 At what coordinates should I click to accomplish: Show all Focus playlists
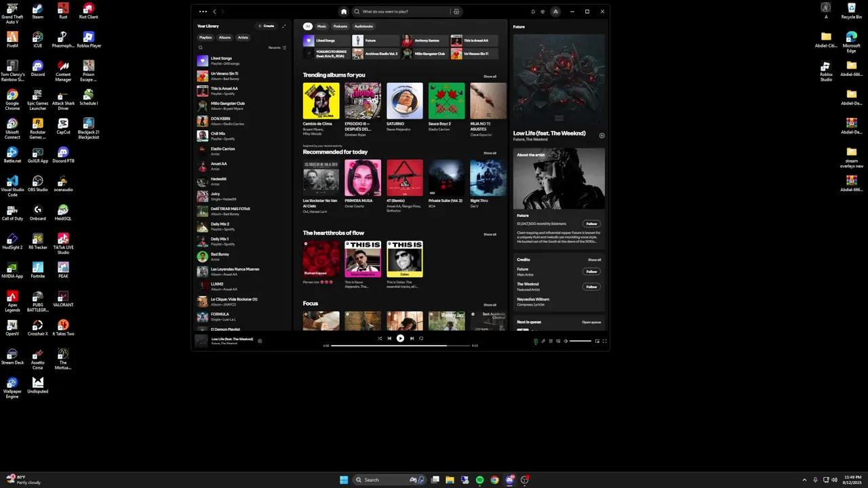pos(490,305)
